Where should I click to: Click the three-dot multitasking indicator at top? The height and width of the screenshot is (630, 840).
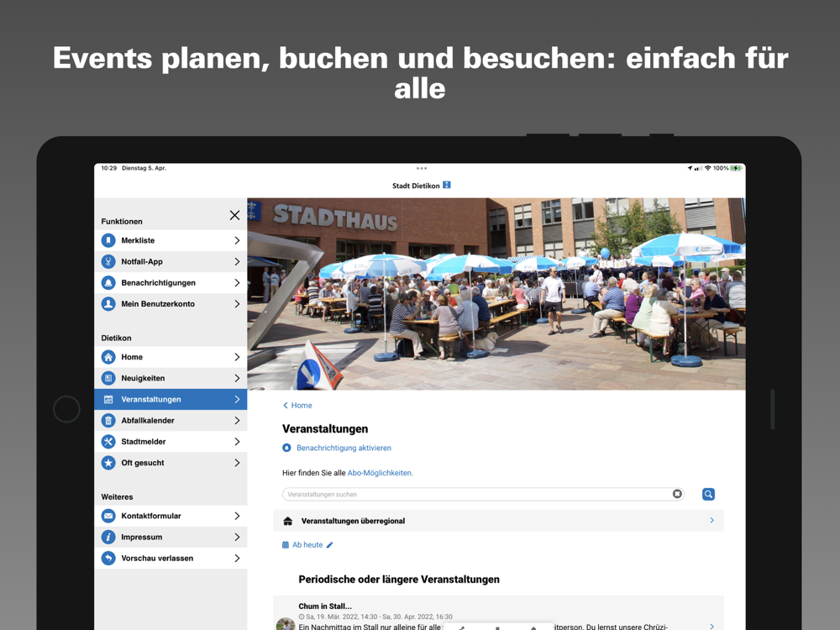pyautogui.click(x=422, y=168)
